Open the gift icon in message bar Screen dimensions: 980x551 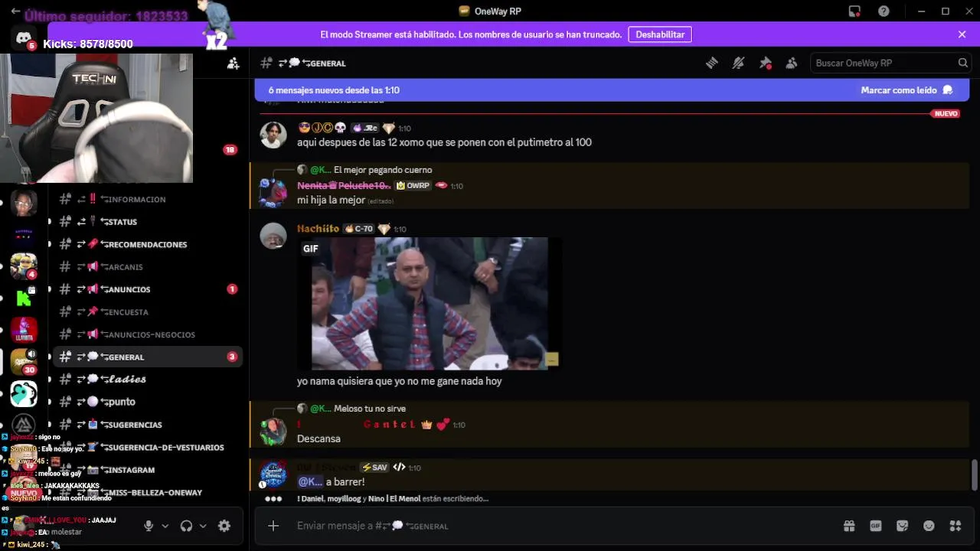point(849,526)
